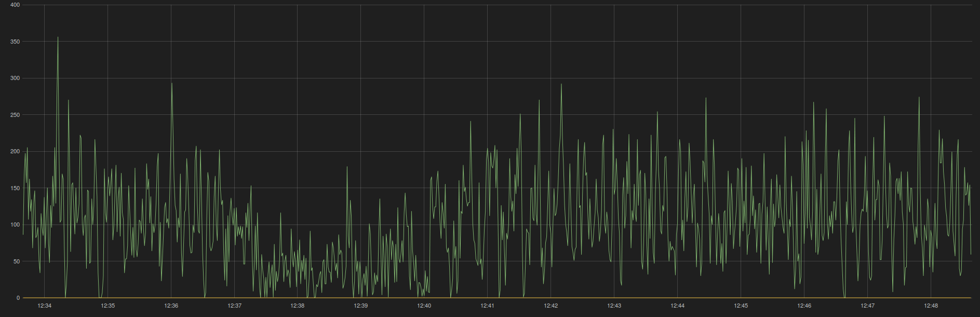Click the 250 y-axis label
This screenshot has height=317, width=980.
point(15,115)
